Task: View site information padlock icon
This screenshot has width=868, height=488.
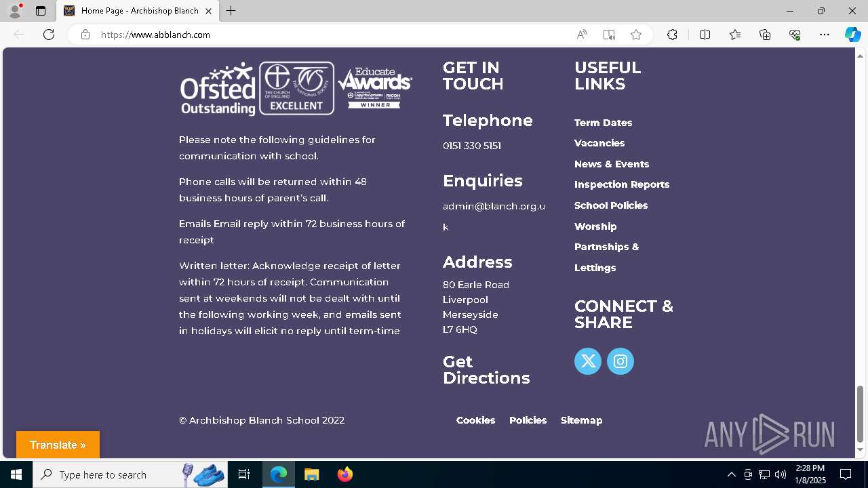Action: pos(85,35)
